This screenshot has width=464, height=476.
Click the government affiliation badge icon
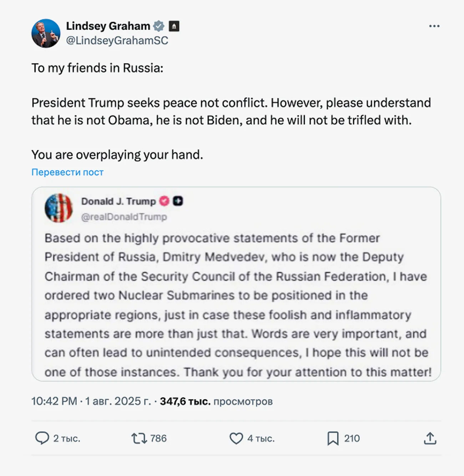[x=174, y=26]
